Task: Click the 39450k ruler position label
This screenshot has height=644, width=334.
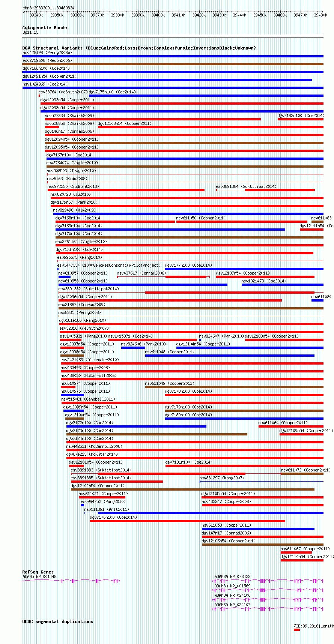Action: pos(260,15)
